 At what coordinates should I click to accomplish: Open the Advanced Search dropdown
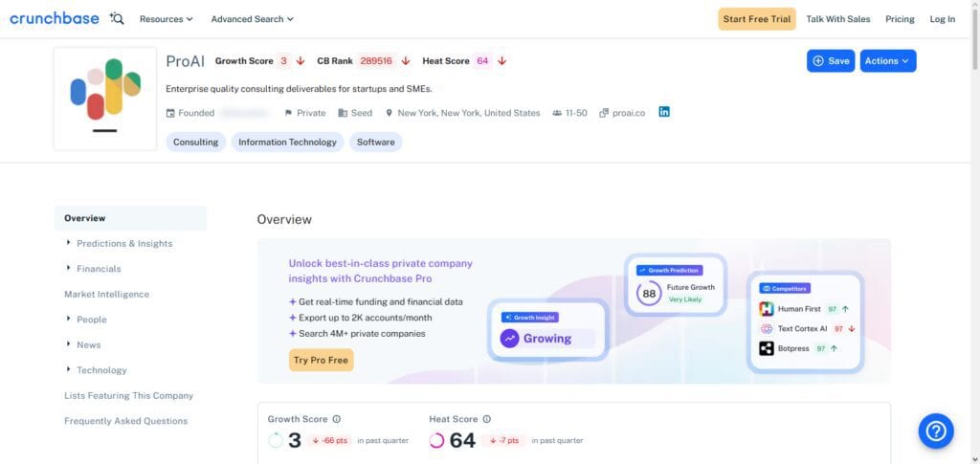point(253,19)
